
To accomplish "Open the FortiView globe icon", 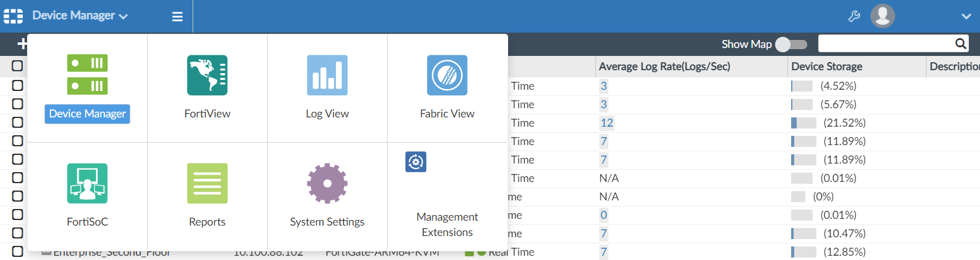I will pos(207,75).
